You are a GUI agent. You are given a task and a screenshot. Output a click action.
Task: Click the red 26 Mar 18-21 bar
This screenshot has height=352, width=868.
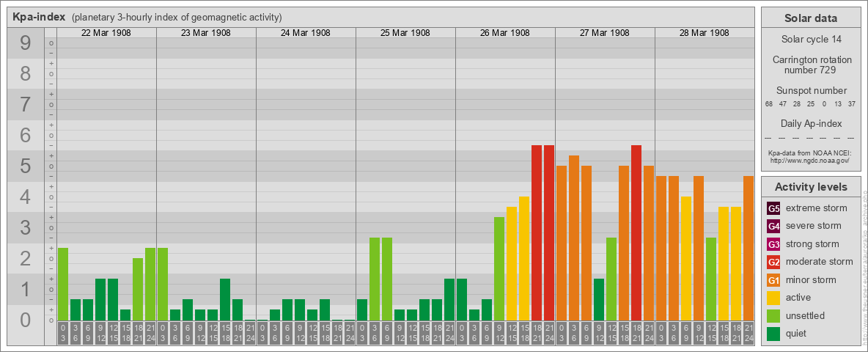pos(537,232)
